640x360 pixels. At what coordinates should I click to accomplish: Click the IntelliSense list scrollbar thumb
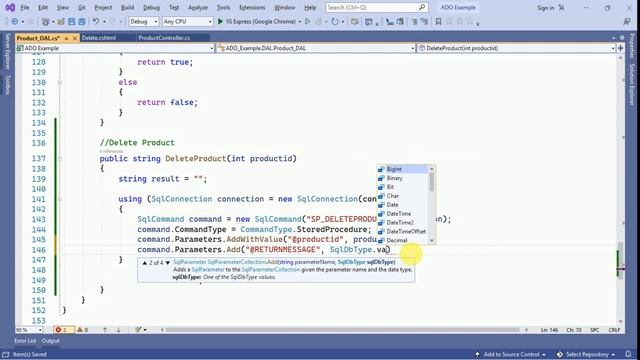tap(431, 182)
